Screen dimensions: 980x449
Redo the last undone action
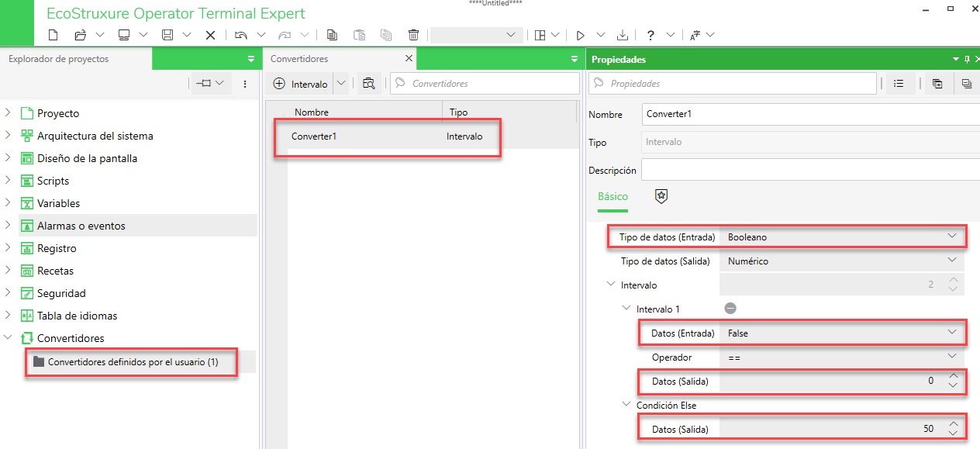tap(285, 35)
